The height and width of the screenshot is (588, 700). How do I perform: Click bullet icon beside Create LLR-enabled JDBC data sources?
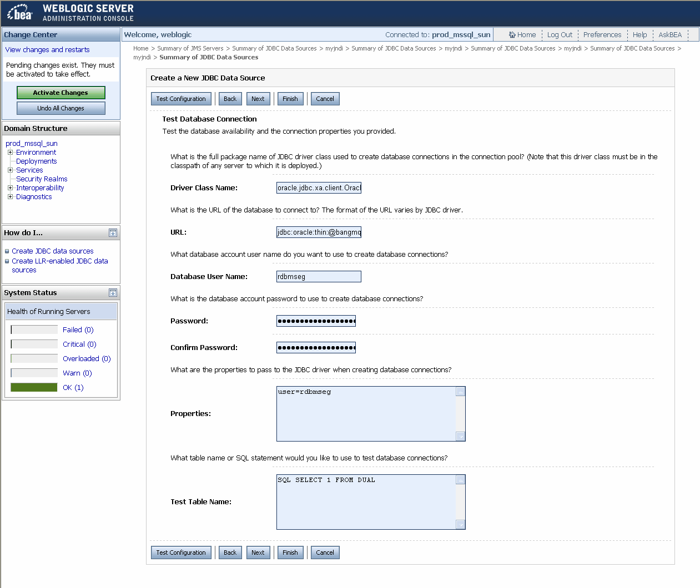(7, 261)
